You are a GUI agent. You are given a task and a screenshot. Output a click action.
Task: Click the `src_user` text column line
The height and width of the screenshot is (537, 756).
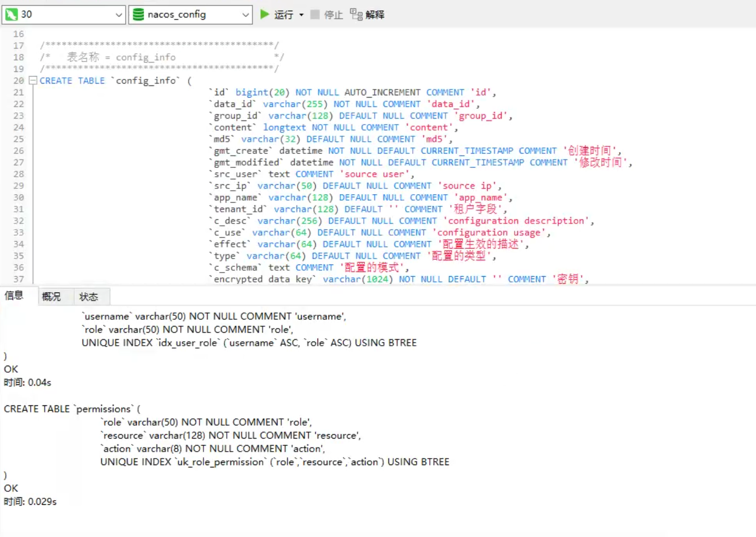pyautogui.click(x=312, y=174)
